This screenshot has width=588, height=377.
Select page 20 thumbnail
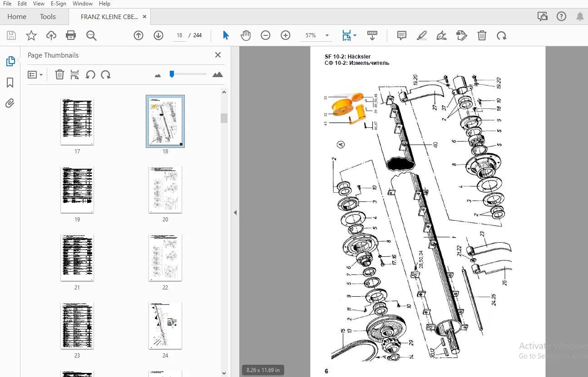click(165, 190)
